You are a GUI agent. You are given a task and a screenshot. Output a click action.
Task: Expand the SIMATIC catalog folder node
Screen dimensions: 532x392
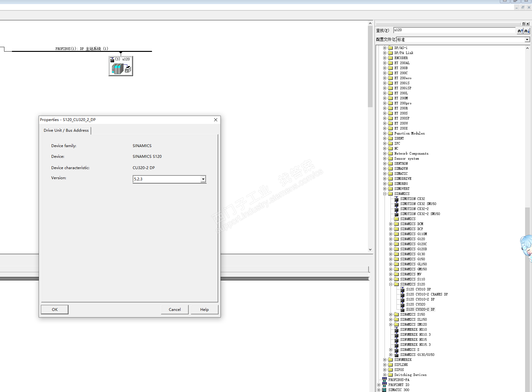click(x=385, y=174)
